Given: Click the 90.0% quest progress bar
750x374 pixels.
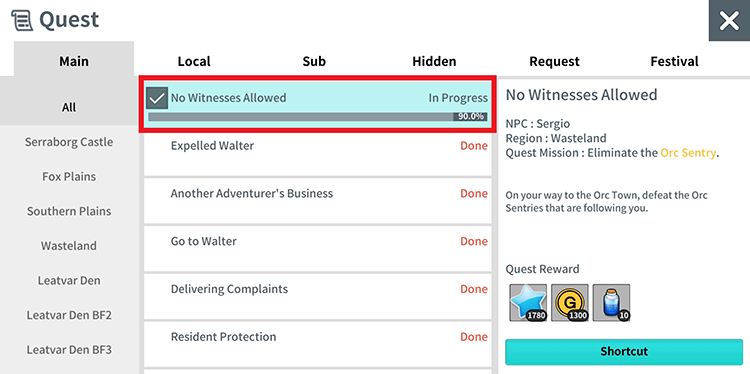Looking at the screenshot, I should tap(318, 116).
